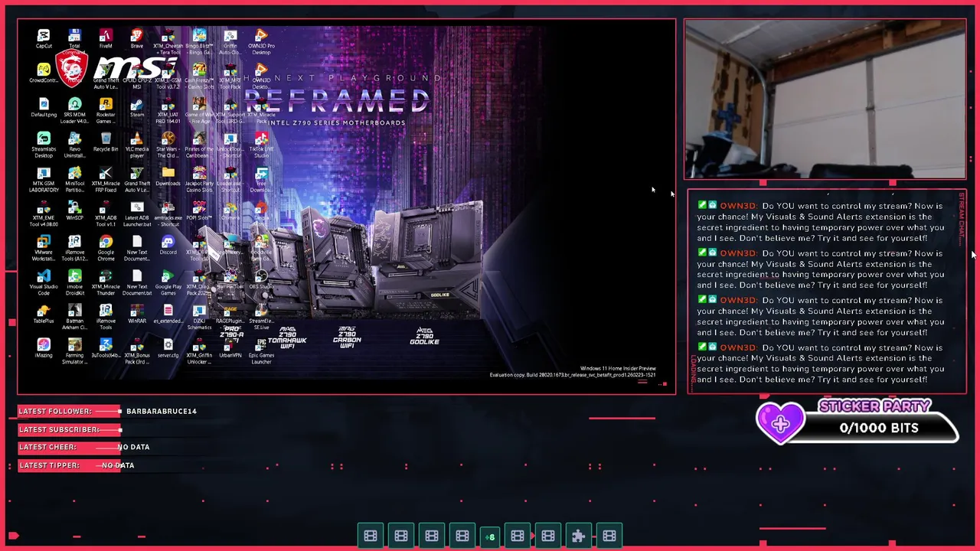980x551 pixels.
Task: Open Bingo Blitz game shortcut
Action: click(199, 42)
